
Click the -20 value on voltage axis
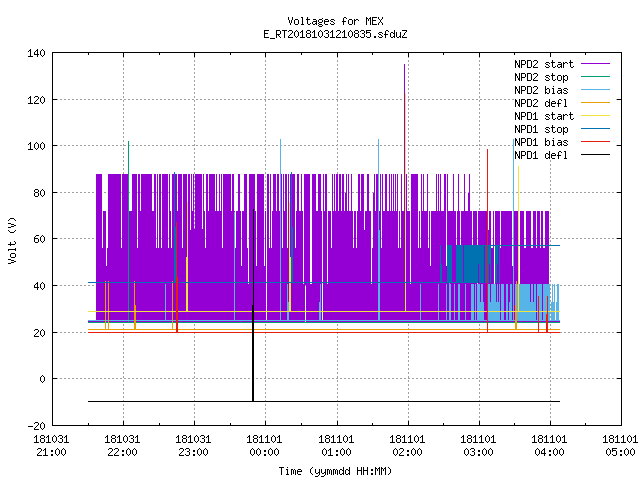[36, 426]
